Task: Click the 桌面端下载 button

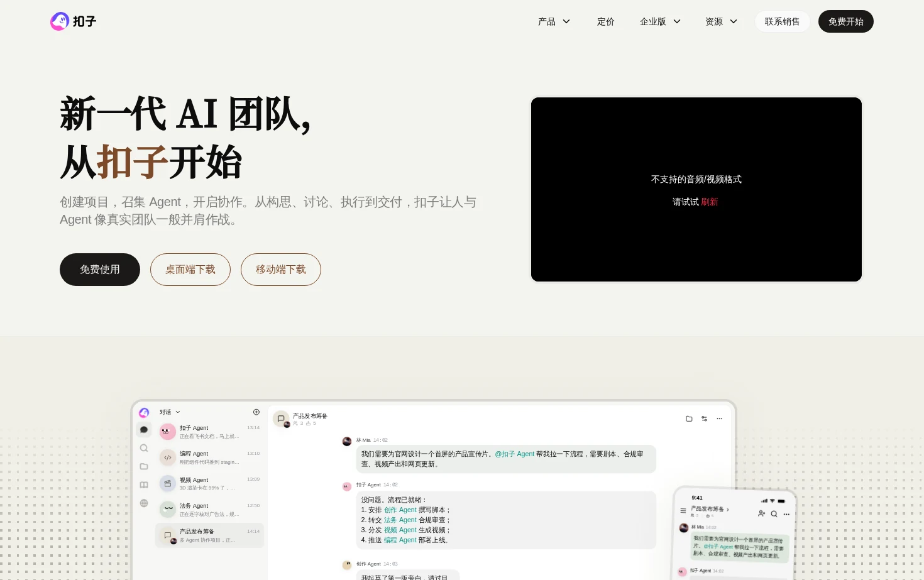Action: (190, 270)
